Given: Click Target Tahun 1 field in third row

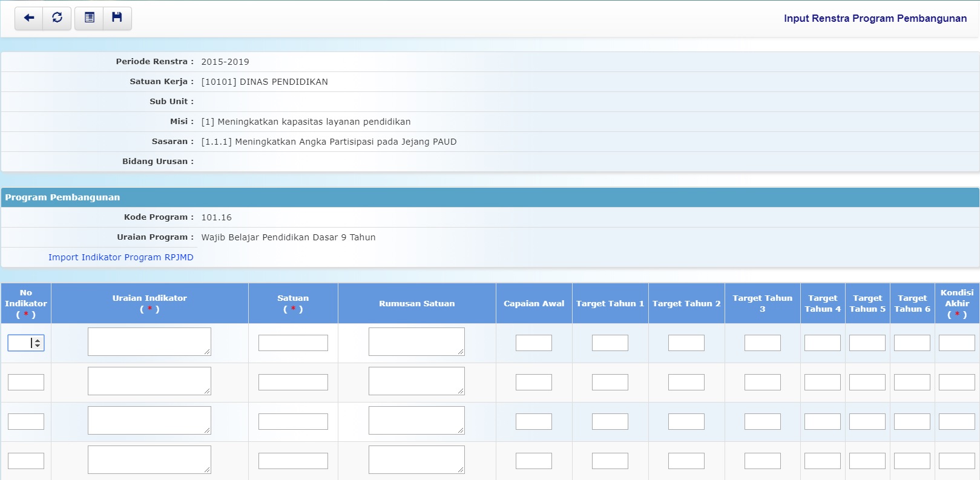Looking at the screenshot, I should coord(610,421).
